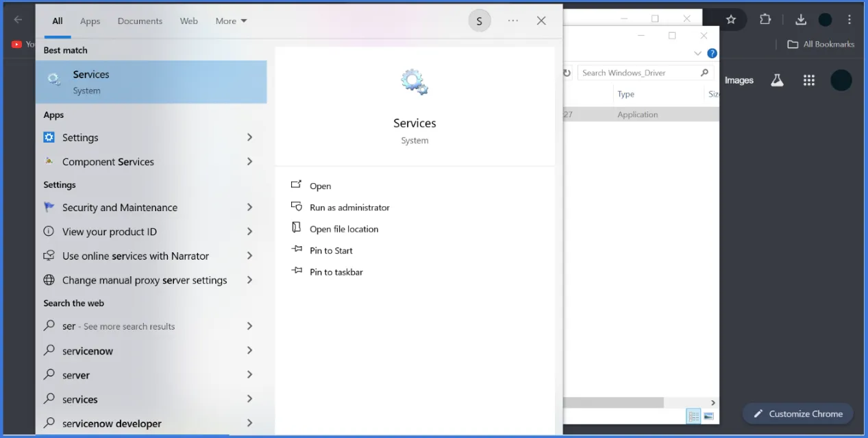
Task: Open the More filter dropdown
Action: coord(231,21)
